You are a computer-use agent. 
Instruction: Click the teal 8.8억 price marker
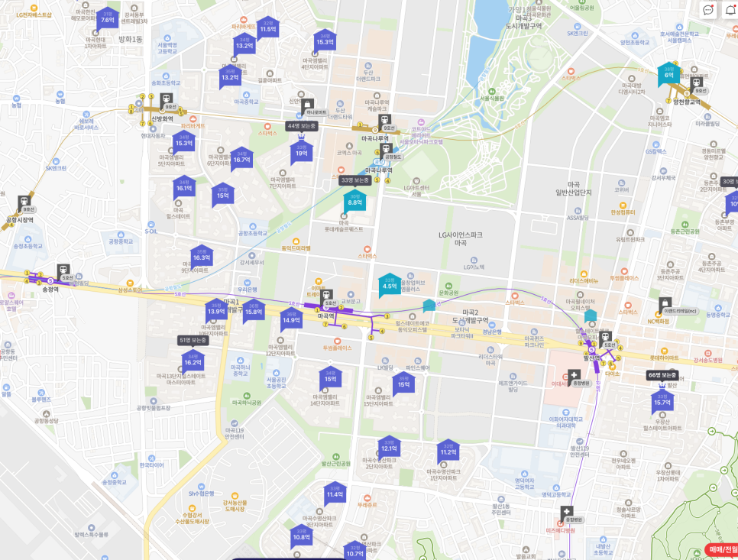click(355, 200)
